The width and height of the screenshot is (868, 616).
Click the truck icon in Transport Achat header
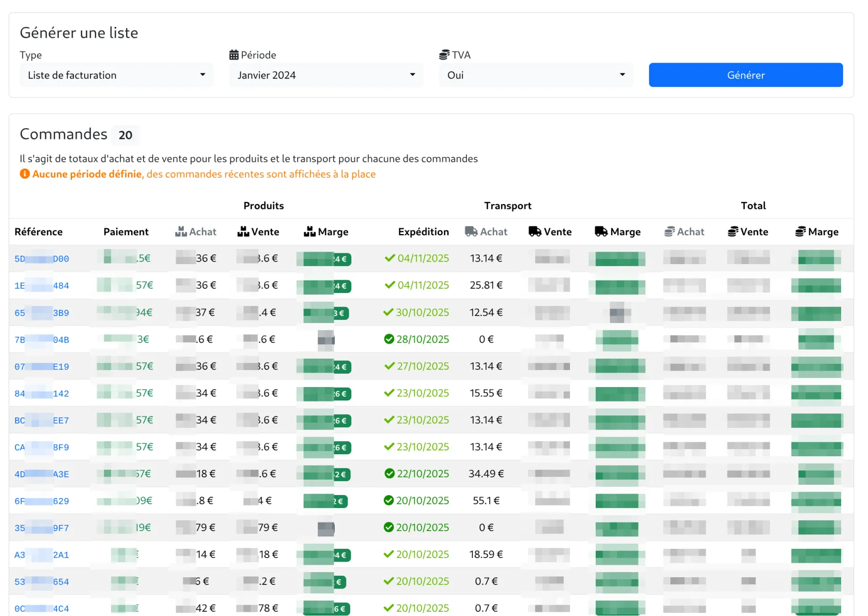click(x=471, y=232)
